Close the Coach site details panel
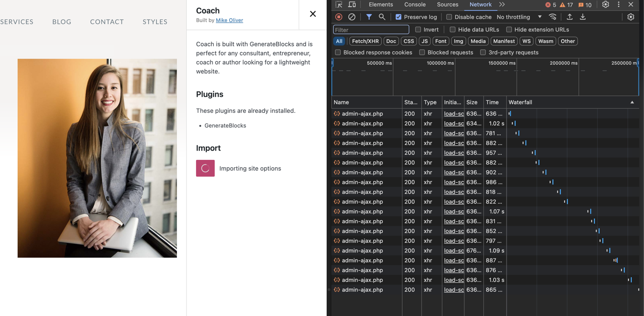The image size is (644, 316). 313,14
